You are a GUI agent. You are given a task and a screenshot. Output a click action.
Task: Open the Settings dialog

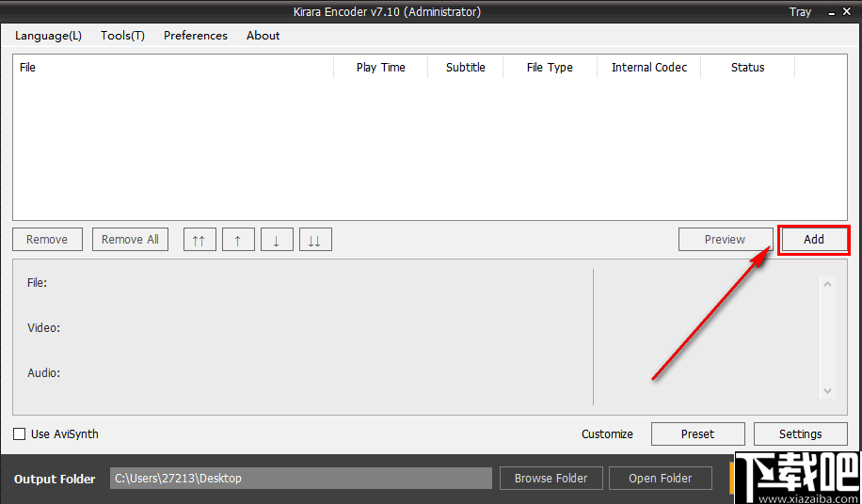[801, 433]
